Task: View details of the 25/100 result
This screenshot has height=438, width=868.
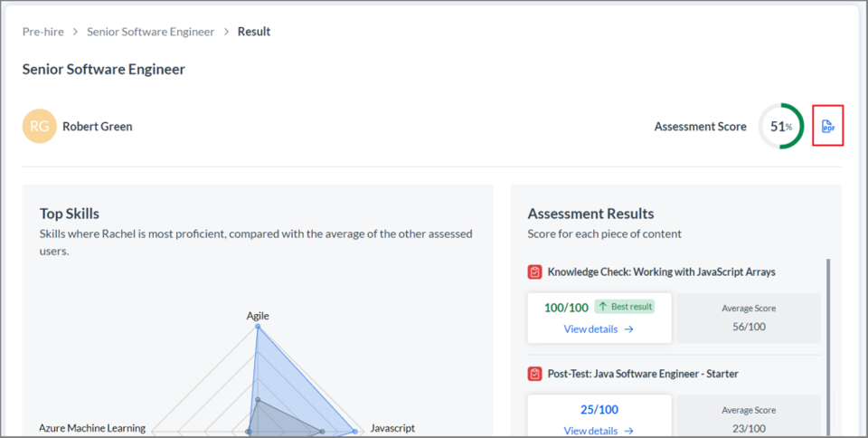Action: pos(599,430)
